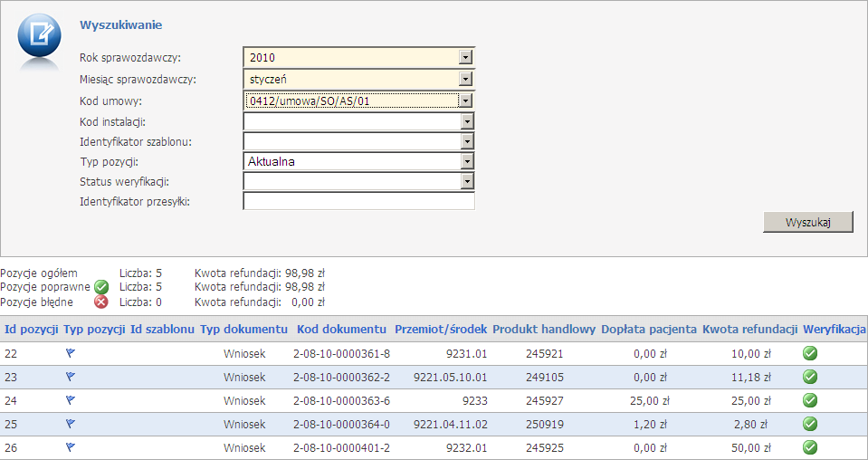Click the Identyfikator przesyłki text field

click(358, 201)
